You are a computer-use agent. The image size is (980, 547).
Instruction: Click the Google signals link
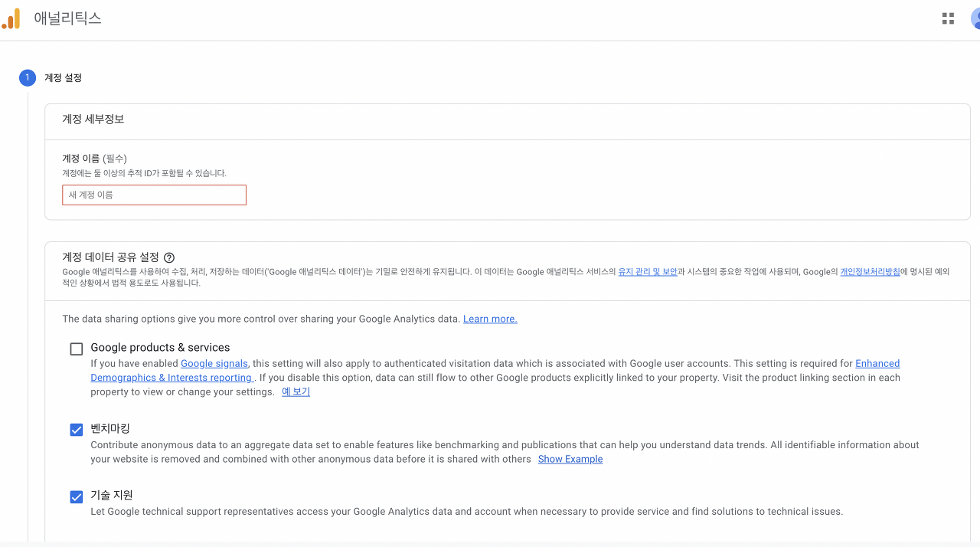click(214, 363)
